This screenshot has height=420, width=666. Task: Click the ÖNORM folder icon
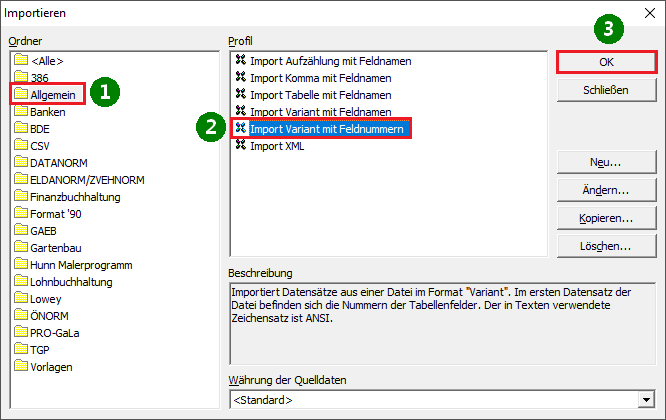(x=21, y=316)
